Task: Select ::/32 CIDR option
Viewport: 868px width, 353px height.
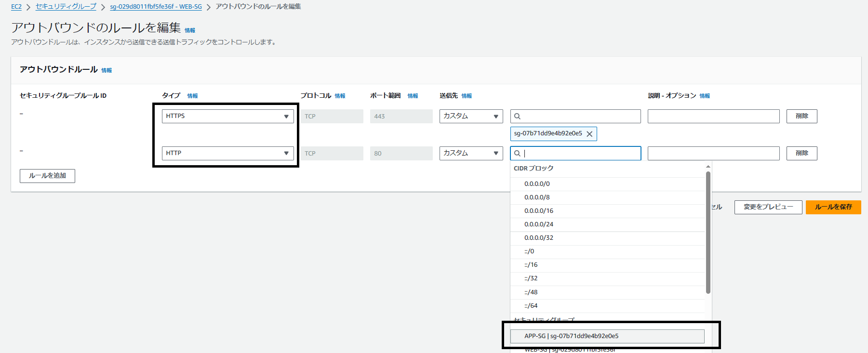Action: click(x=608, y=278)
